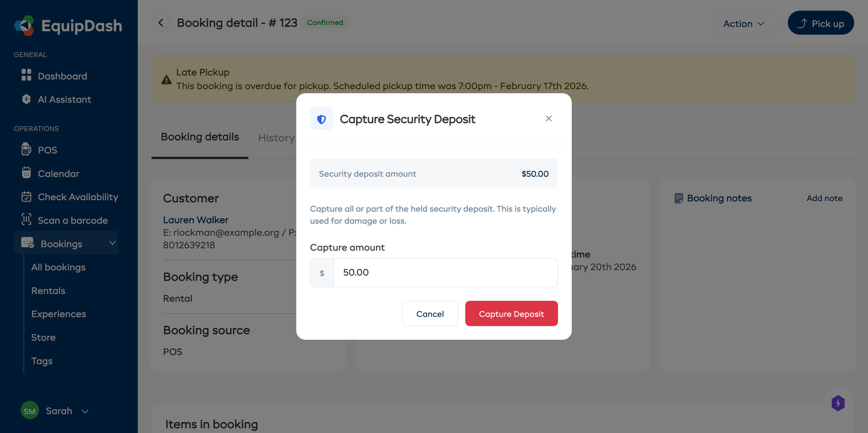Open the POS section

pyautogui.click(x=47, y=150)
